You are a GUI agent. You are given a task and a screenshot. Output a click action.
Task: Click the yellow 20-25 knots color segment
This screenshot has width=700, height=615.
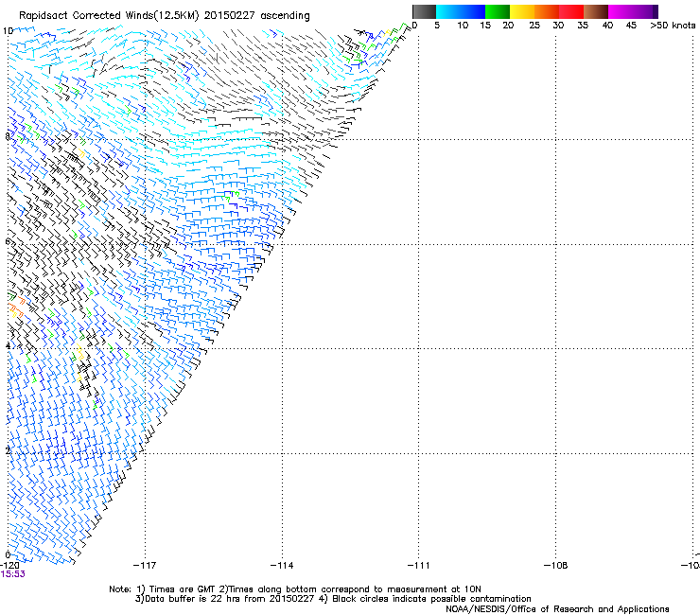pos(522,11)
